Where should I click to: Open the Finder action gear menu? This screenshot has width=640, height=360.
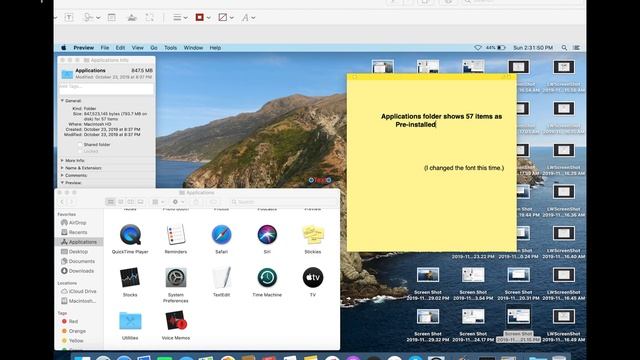[178, 202]
